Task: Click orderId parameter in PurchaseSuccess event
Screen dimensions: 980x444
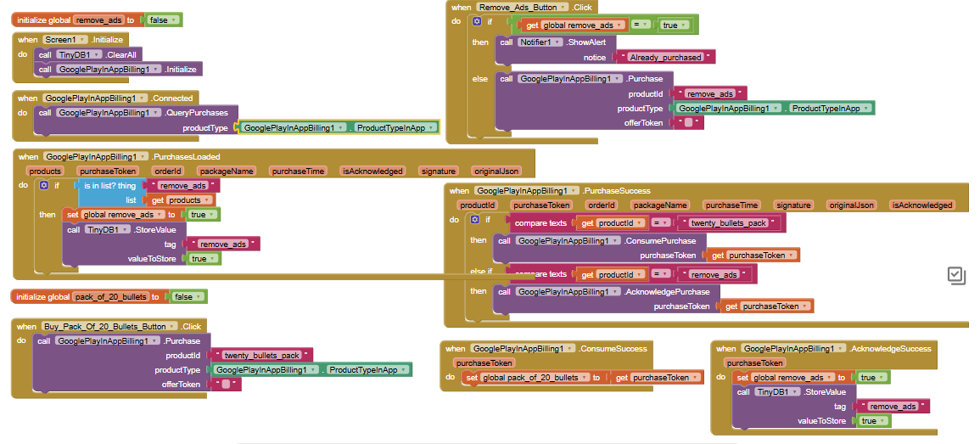Action: pyautogui.click(x=602, y=205)
